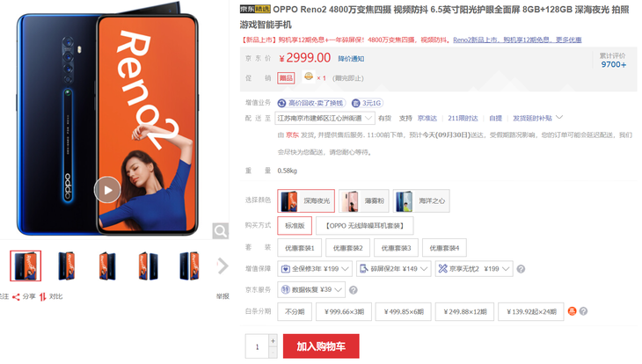The image size is (642, 364).
Task: Click the share icon below thumbnails
Action: (16, 297)
